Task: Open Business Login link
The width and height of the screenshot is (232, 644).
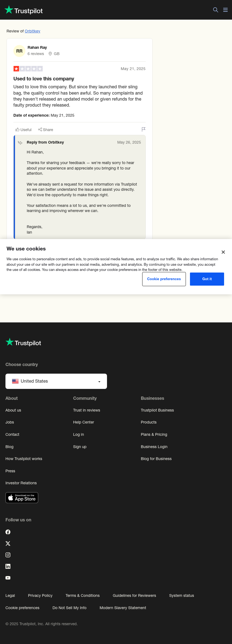Action: [154, 447]
